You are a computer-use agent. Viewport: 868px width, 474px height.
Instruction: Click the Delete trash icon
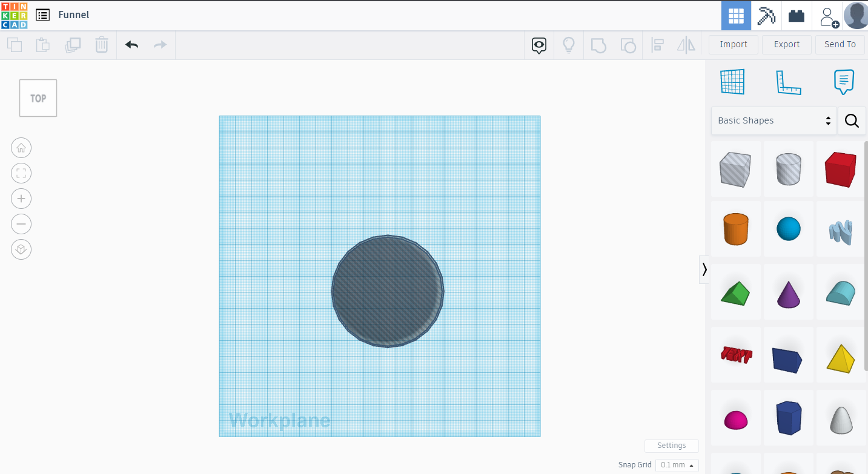[x=102, y=45]
